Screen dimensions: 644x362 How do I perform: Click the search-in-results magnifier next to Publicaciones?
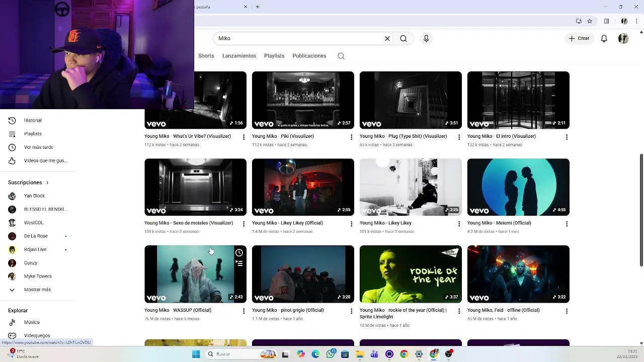tap(341, 56)
